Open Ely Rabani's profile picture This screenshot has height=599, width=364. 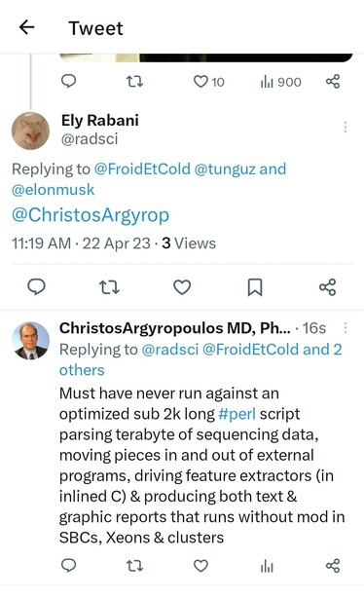(x=30, y=131)
